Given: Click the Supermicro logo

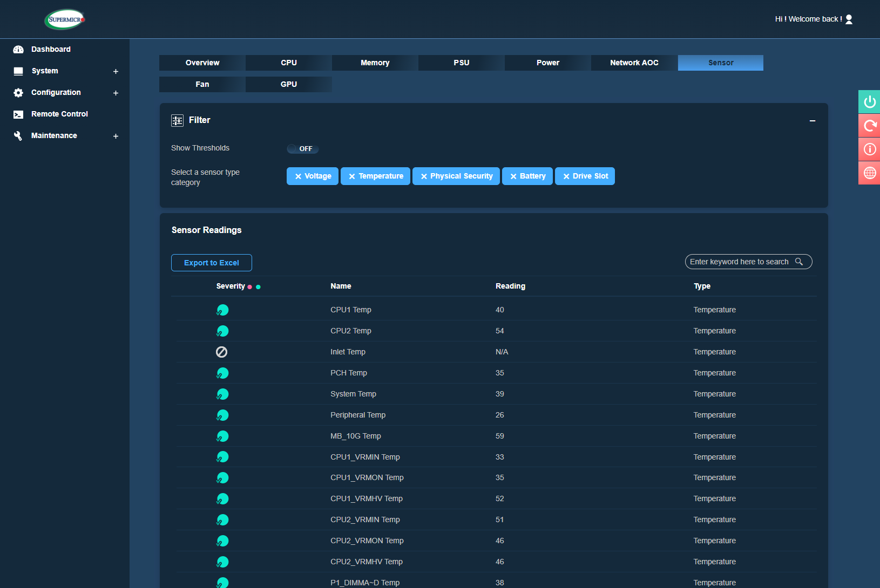Looking at the screenshot, I should tap(65, 19).
